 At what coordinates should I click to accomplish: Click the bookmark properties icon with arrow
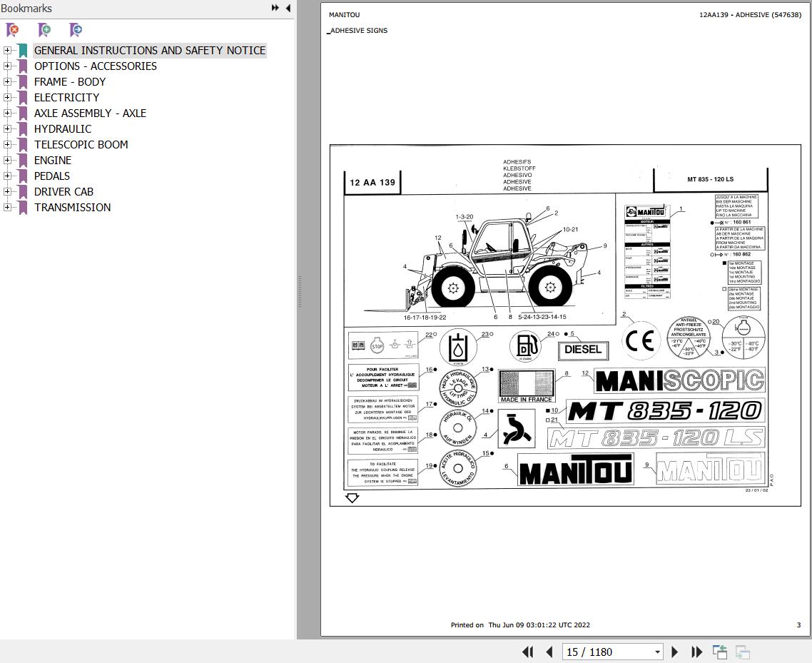click(x=76, y=30)
